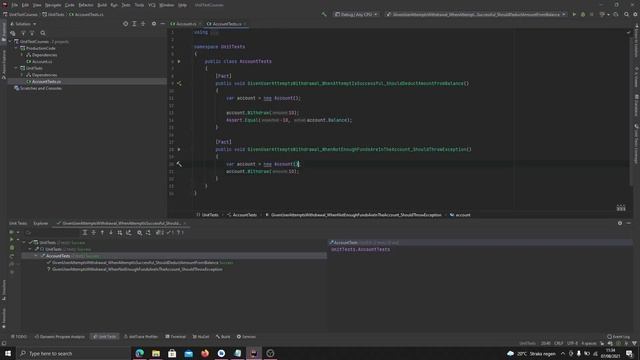Screen dimensions: 640x360
Task: Open the Solution view dropdown
Action: 23,24
